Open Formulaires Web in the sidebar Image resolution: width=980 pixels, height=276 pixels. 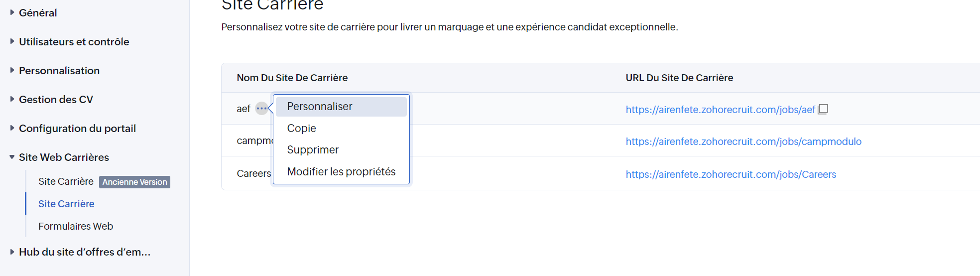click(x=76, y=226)
